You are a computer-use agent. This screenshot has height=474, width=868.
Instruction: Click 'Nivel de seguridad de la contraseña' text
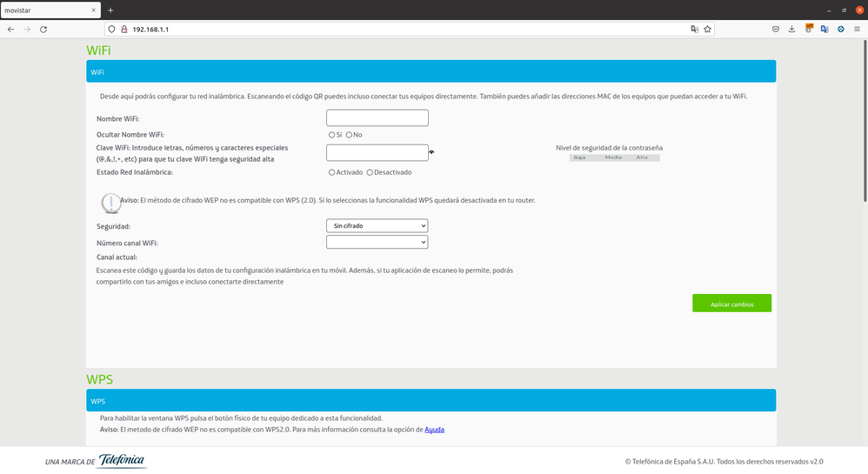pos(609,148)
